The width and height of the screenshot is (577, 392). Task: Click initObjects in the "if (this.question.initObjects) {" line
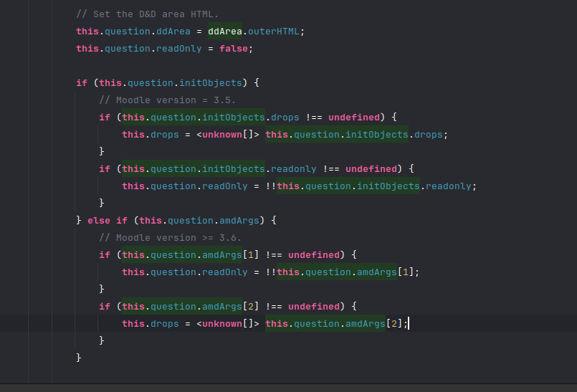click(211, 83)
